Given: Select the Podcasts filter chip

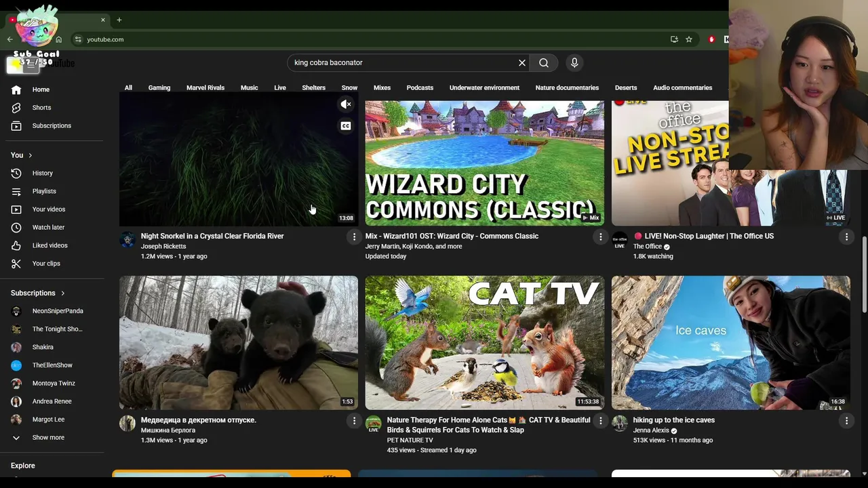Looking at the screenshot, I should tap(420, 88).
